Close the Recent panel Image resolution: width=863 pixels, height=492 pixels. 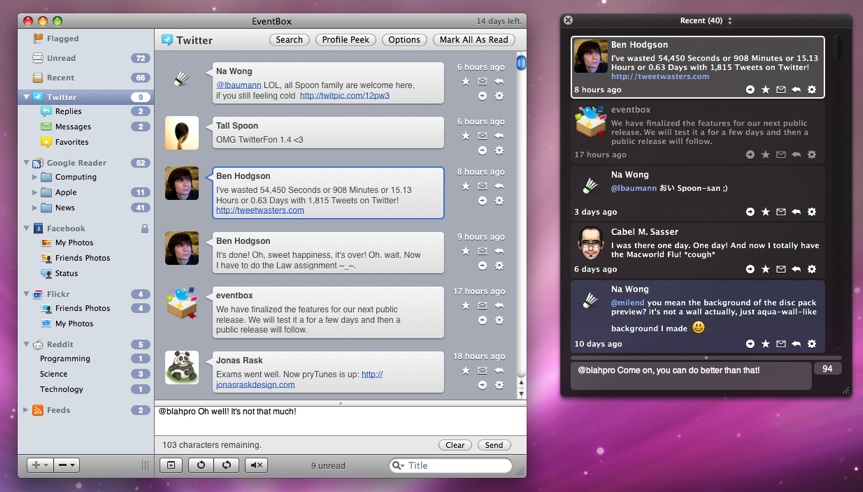coord(568,20)
